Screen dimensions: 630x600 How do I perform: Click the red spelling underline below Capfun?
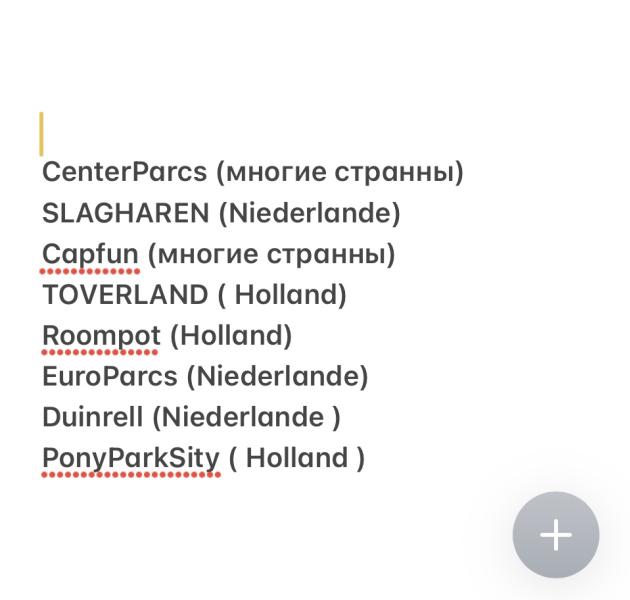[90, 272]
